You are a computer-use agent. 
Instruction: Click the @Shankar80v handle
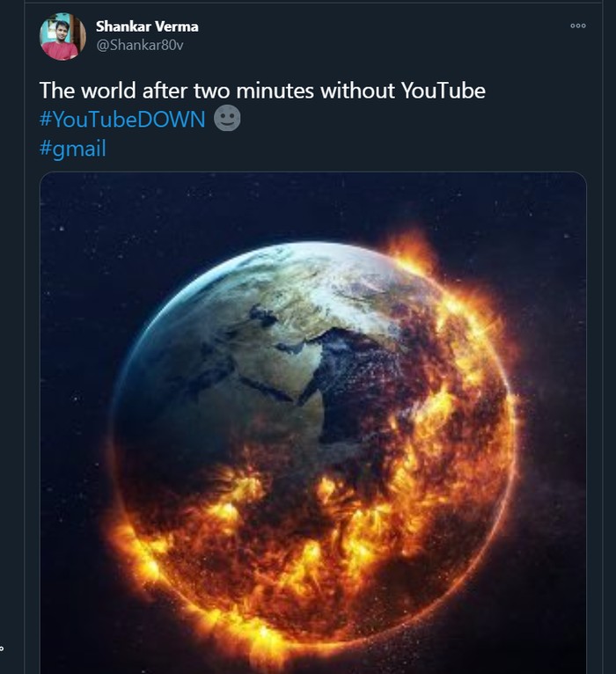[140, 45]
